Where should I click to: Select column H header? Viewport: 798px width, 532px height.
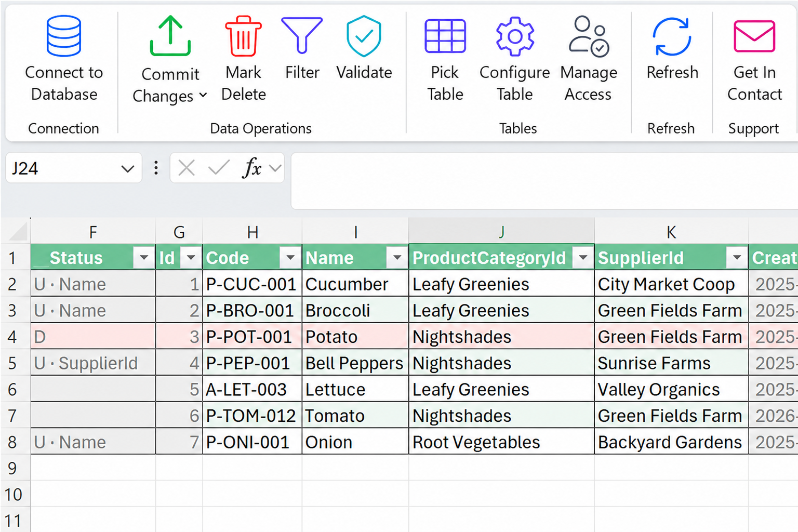252,232
